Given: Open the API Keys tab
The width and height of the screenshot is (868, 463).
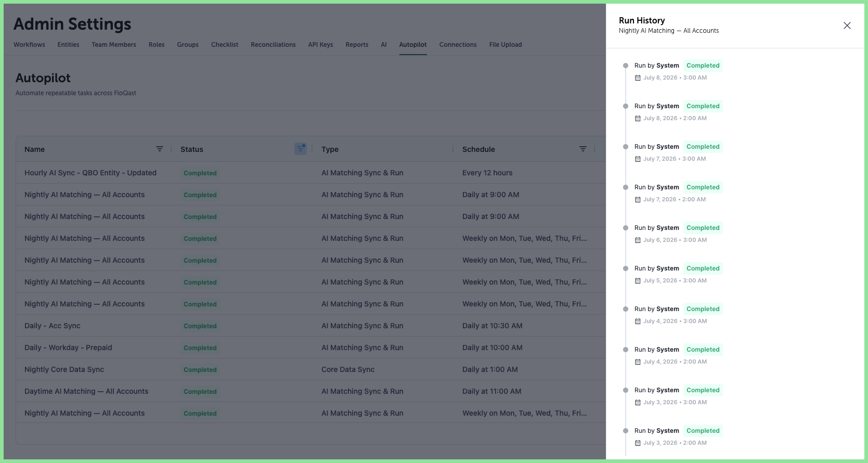Looking at the screenshot, I should (x=320, y=45).
